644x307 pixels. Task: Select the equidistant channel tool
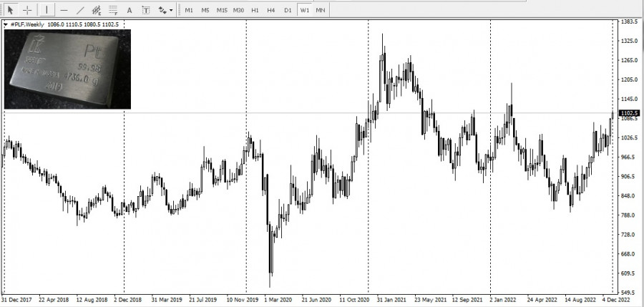pyautogui.click(x=97, y=10)
